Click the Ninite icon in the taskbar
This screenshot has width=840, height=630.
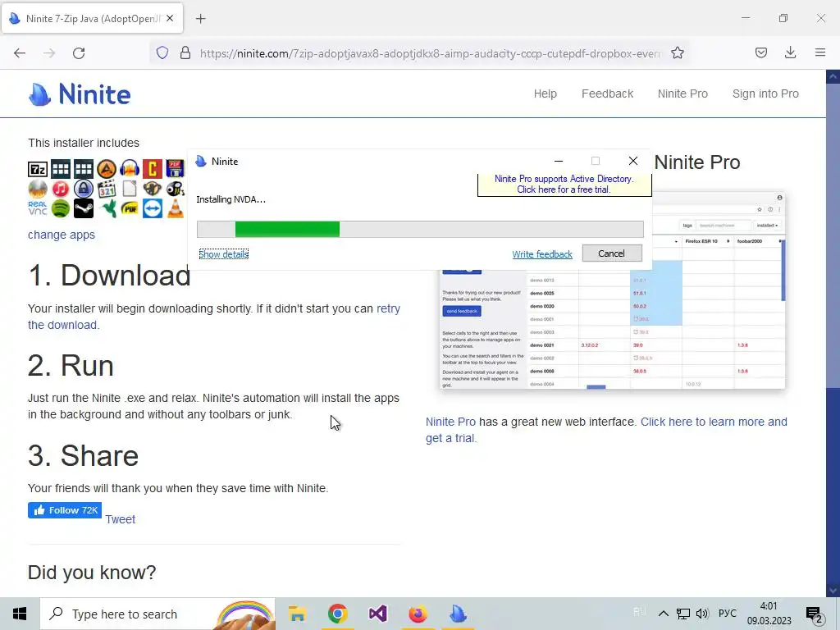coord(458,614)
